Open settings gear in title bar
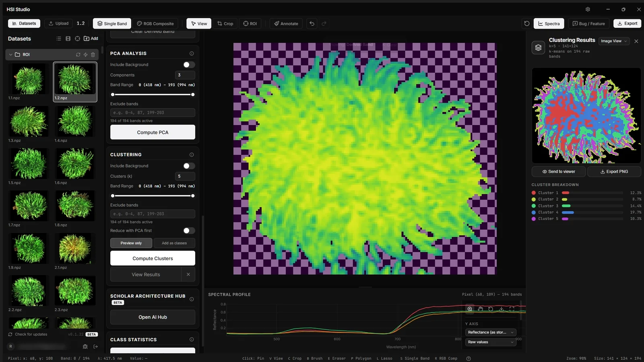 (588, 9)
